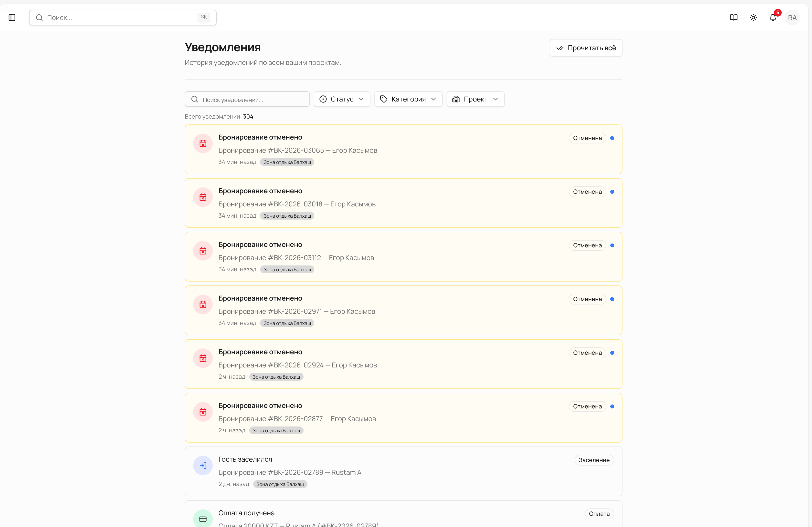Click Зона отдыха Балхаш tag on #BK-2026-03065
This screenshot has height=527, width=812.
tap(287, 162)
